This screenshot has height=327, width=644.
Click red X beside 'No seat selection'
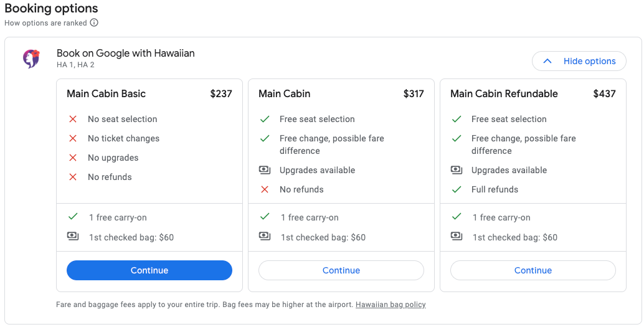(73, 119)
